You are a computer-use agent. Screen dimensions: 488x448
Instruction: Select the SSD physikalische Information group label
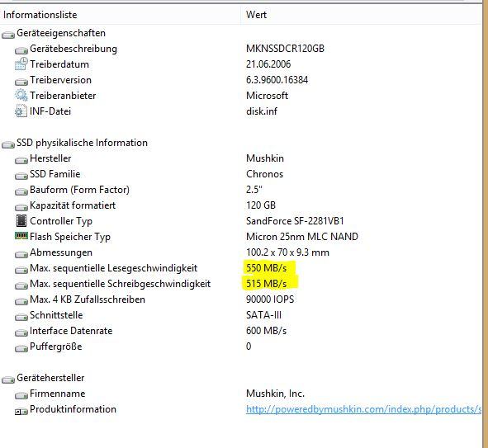[x=83, y=143]
